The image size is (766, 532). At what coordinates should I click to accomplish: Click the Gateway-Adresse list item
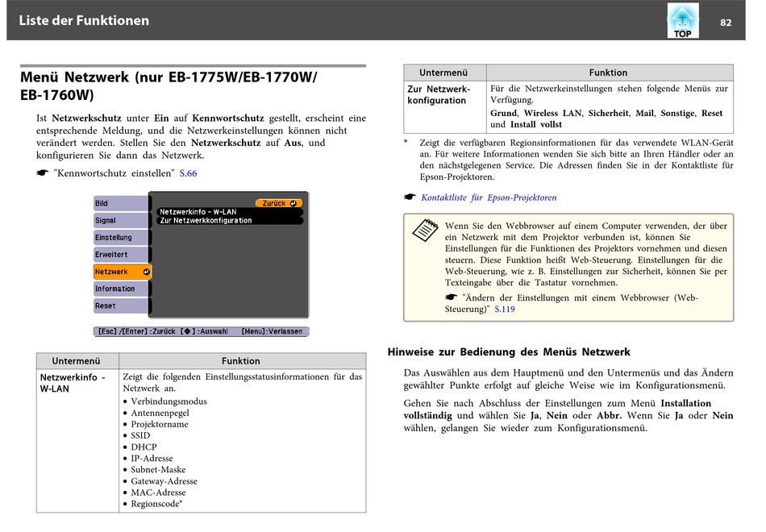[164, 481]
